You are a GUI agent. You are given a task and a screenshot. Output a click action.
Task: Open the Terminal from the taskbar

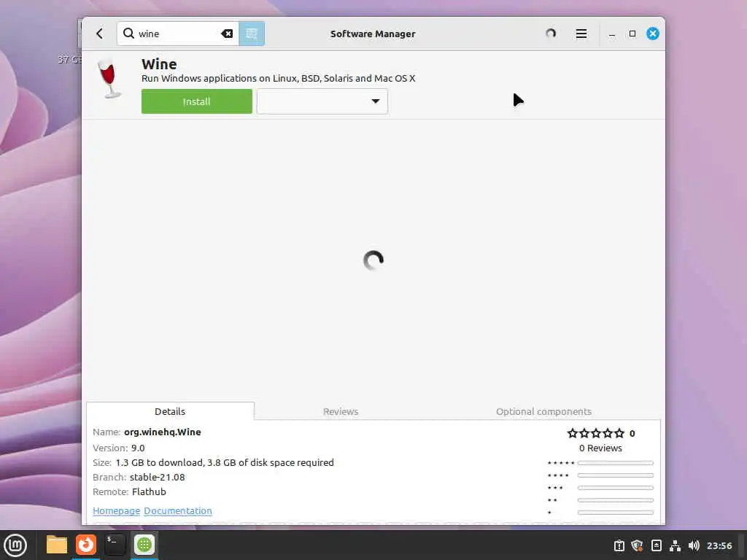pos(115,545)
